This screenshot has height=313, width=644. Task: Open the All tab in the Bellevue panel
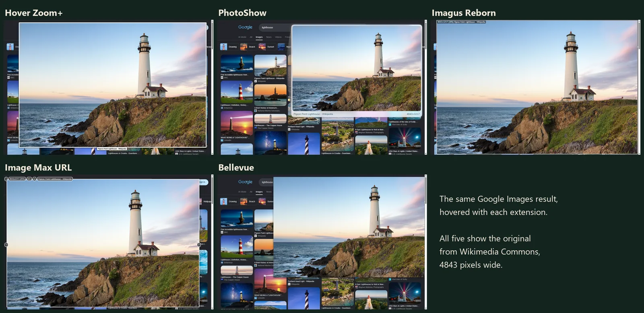point(251,192)
